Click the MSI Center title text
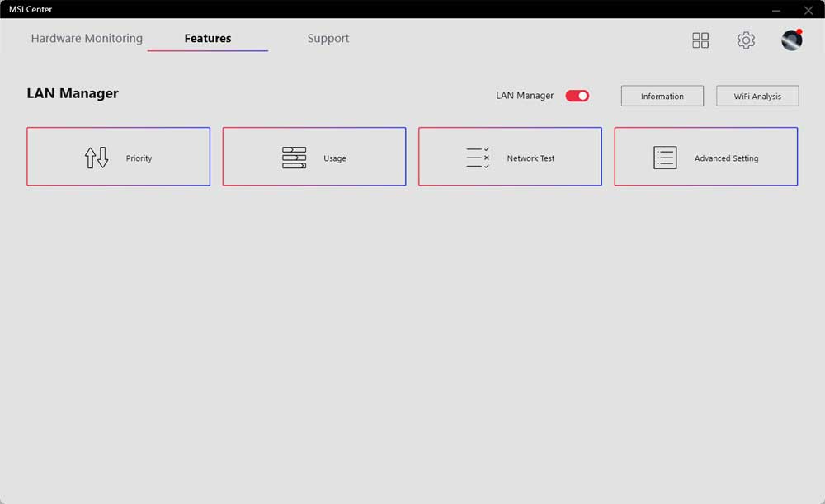The image size is (825, 504). pyautogui.click(x=31, y=9)
